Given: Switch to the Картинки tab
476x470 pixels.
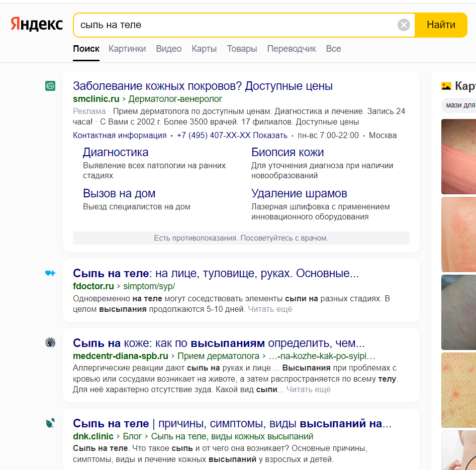Looking at the screenshot, I should (x=127, y=49).
